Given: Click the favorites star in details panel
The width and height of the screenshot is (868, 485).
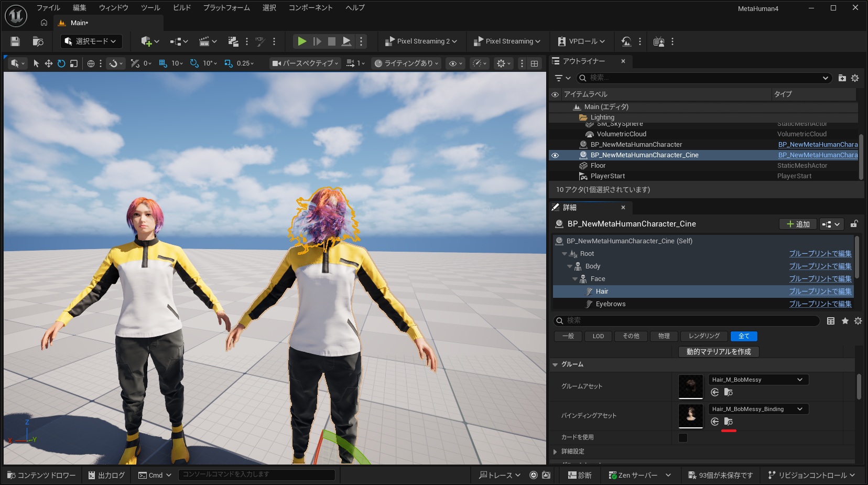Looking at the screenshot, I should click(845, 321).
